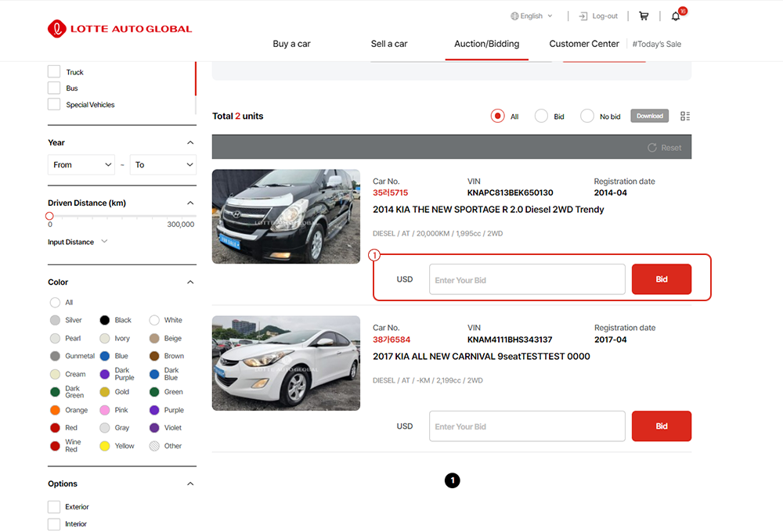The width and height of the screenshot is (783, 532).
Task: Select the Wine Red color swatch
Action: [55, 446]
